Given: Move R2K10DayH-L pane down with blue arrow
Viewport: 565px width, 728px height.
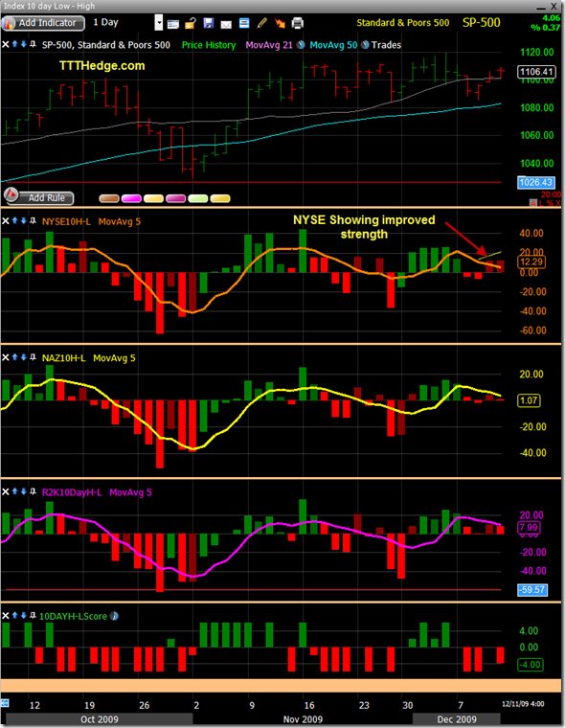Looking at the screenshot, I should [x=23, y=491].
